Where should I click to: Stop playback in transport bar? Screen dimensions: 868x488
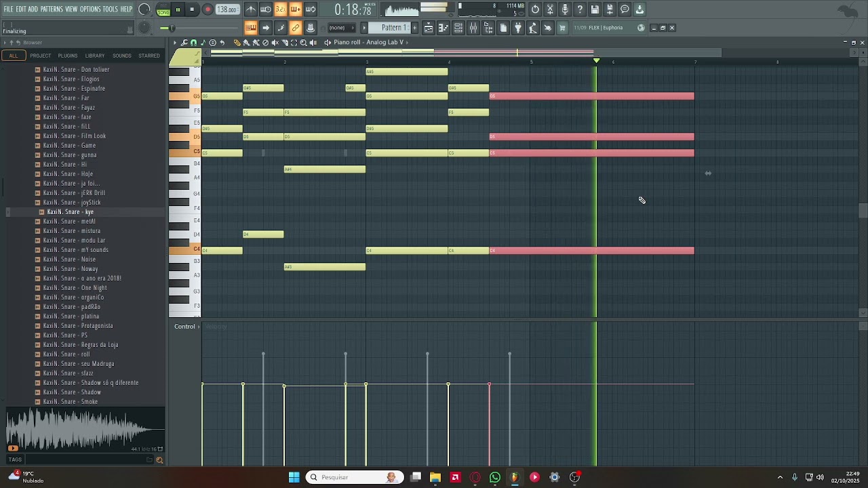pos(192,9)
